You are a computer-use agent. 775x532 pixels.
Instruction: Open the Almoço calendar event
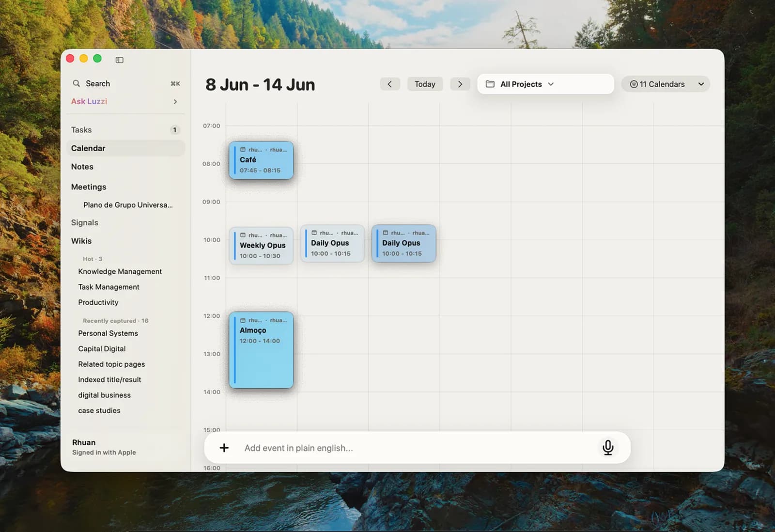[x=261, y=350]
